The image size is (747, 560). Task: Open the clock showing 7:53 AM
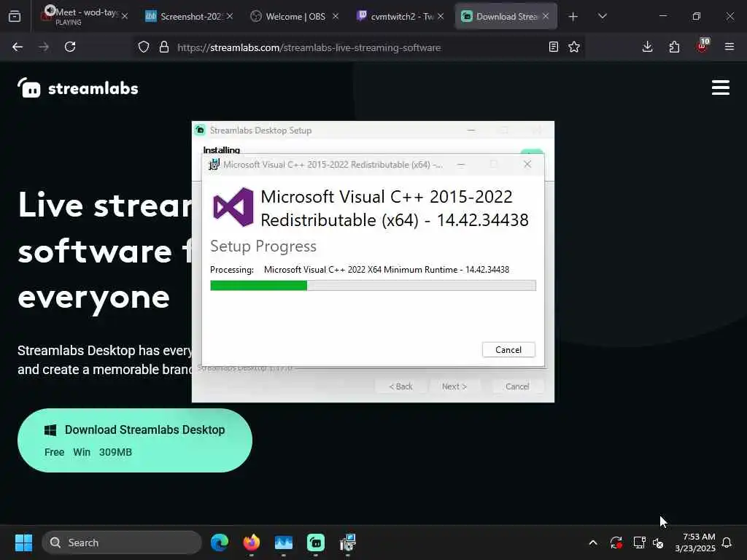[x=695, y=542]
